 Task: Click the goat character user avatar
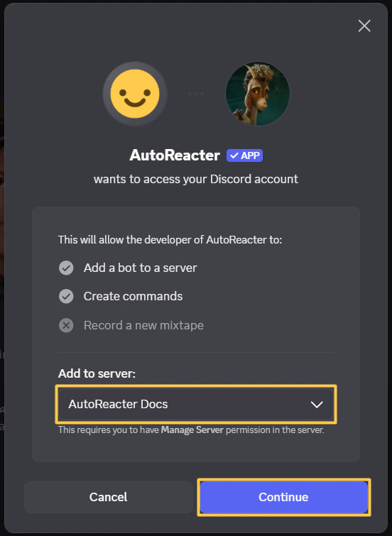tap(258, 93)
